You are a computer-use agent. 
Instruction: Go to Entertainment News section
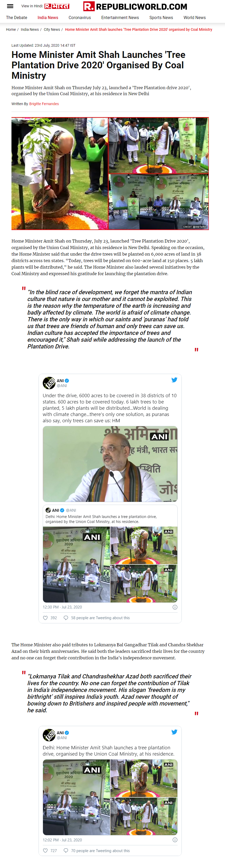pos(120,17)
